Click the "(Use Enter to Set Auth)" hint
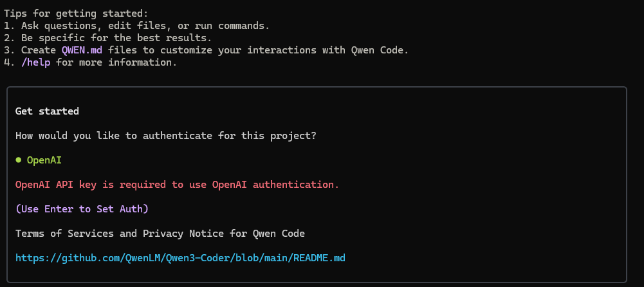 pyautogui.click(x=82, y=208)
